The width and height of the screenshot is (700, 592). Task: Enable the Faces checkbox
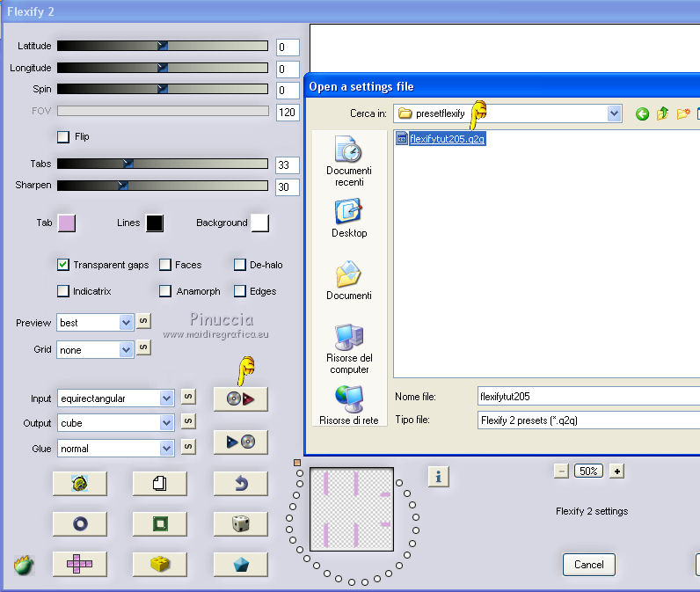(x=165, y=265)
